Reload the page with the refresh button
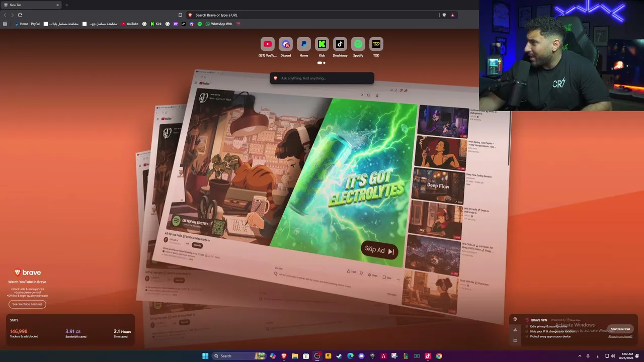 coord(20,15)
